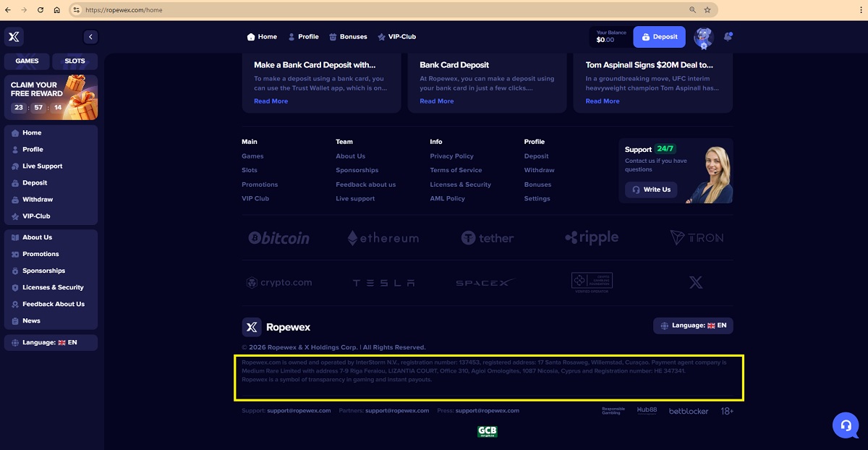Open sidebar Language: EN selector
868x450 pixels.
click(x=51, y=342)
